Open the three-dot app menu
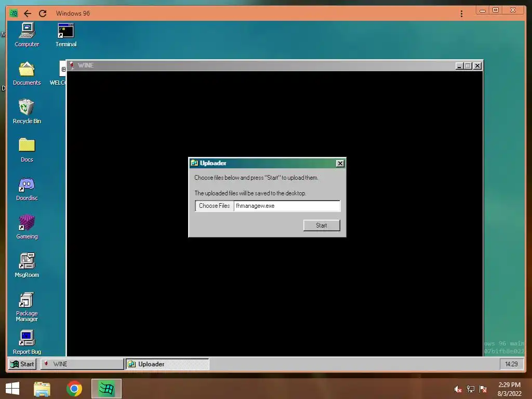This screenshot has height=399, width=532. (x=461, y=14)
